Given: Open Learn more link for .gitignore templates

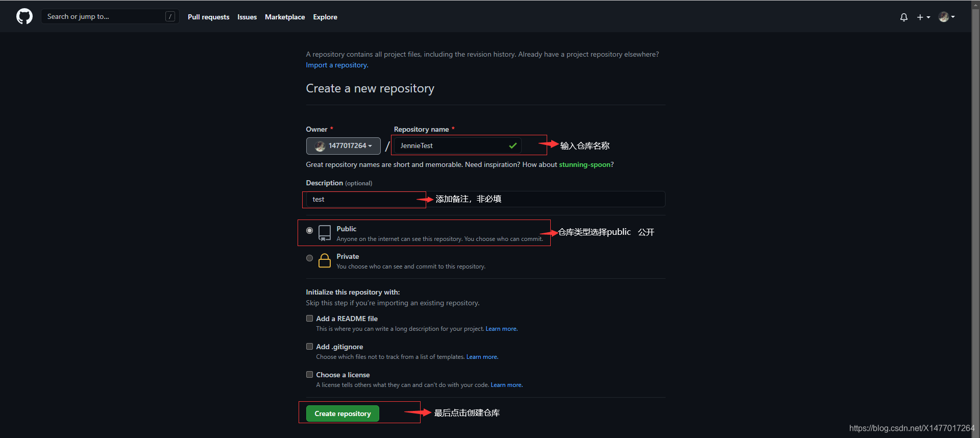Looking at the screenshot, I should (482, 357).
